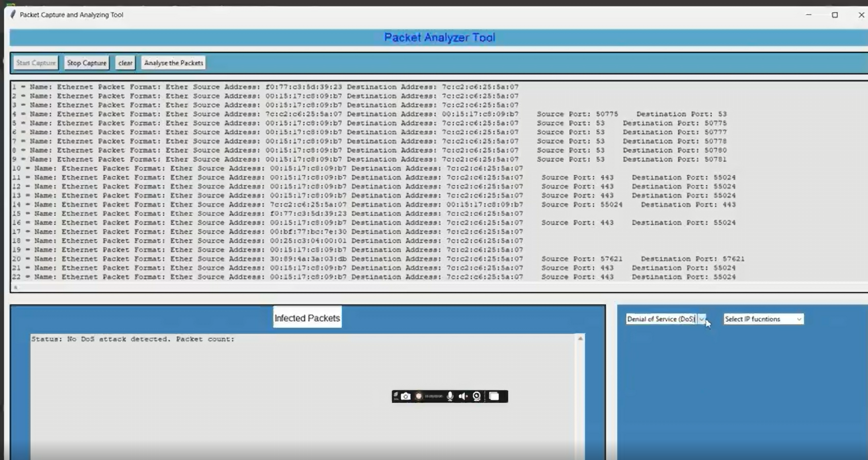Click the disabled Start Capture button

[x=36, y=63]
